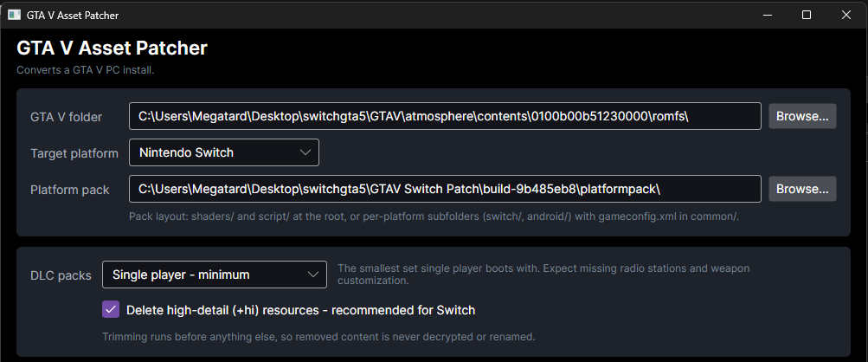Click the 'Pack layout: shaders/ and script/' hint

(434, 217)
